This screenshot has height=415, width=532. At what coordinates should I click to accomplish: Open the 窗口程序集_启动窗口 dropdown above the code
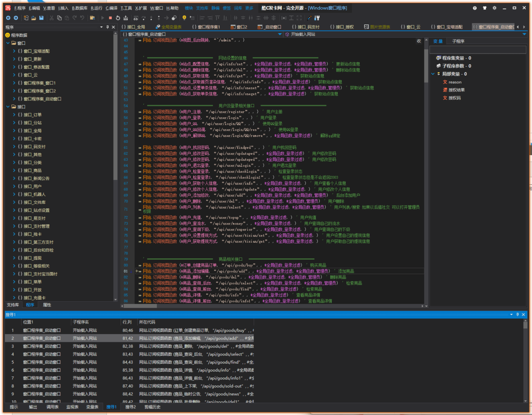click(x=280, y=34)
